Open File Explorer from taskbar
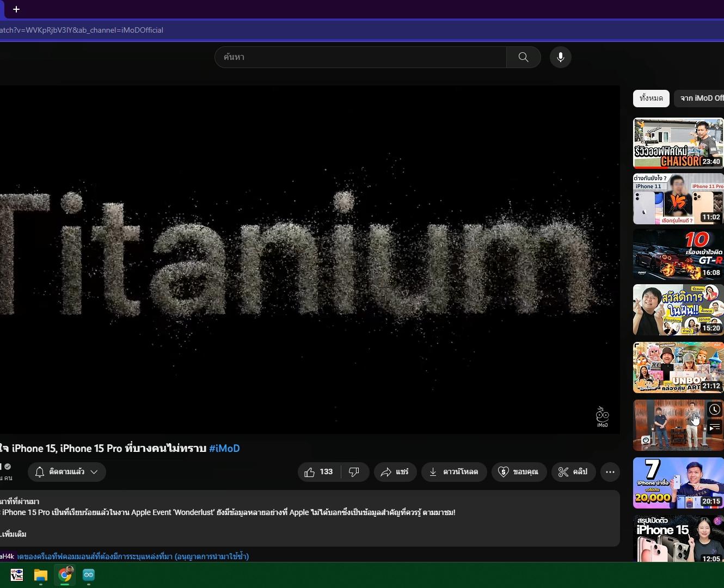Viewport: 724px width, 588px height. click(41, 575)
